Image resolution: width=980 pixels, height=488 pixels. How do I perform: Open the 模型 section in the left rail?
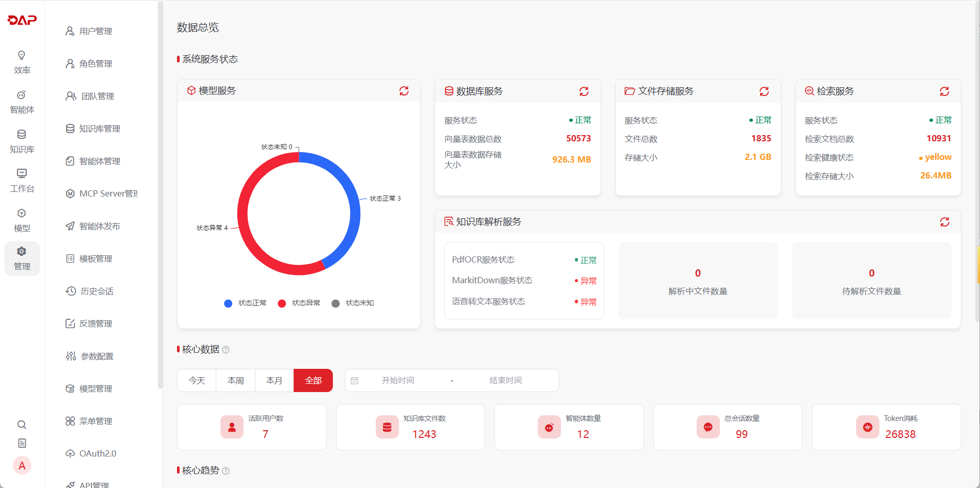pos(22,221)
